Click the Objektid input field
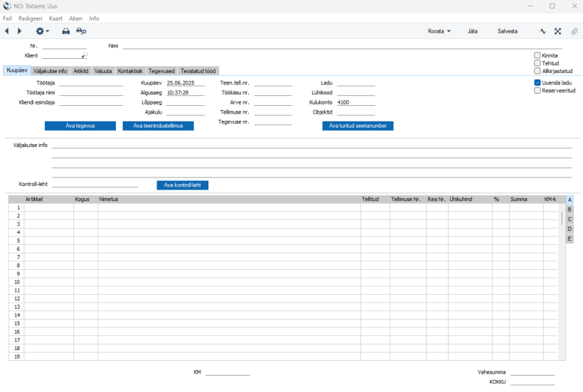 click(x=355, y=111)
